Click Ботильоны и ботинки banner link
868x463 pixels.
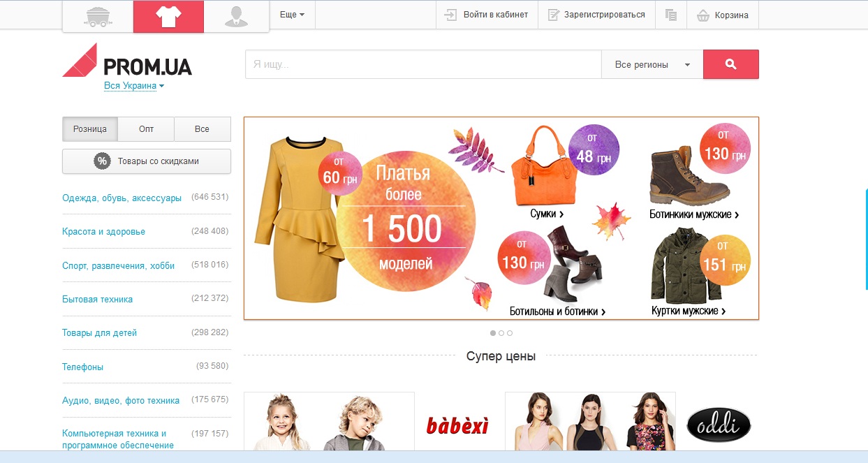pos(557,311)
